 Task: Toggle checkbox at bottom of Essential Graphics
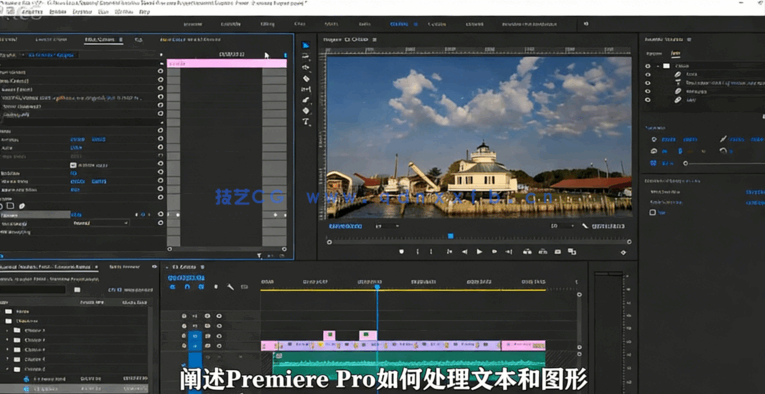(x=653, y=213)
